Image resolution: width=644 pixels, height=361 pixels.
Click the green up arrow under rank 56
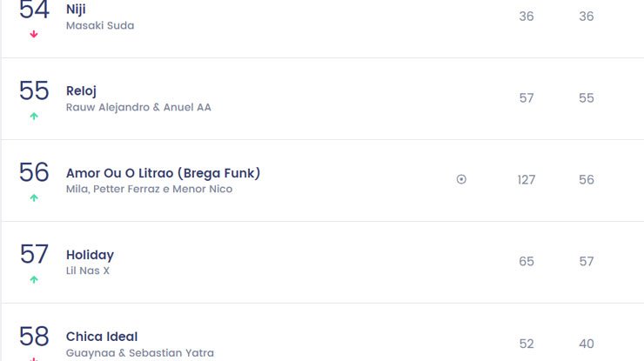coord(34,198)
